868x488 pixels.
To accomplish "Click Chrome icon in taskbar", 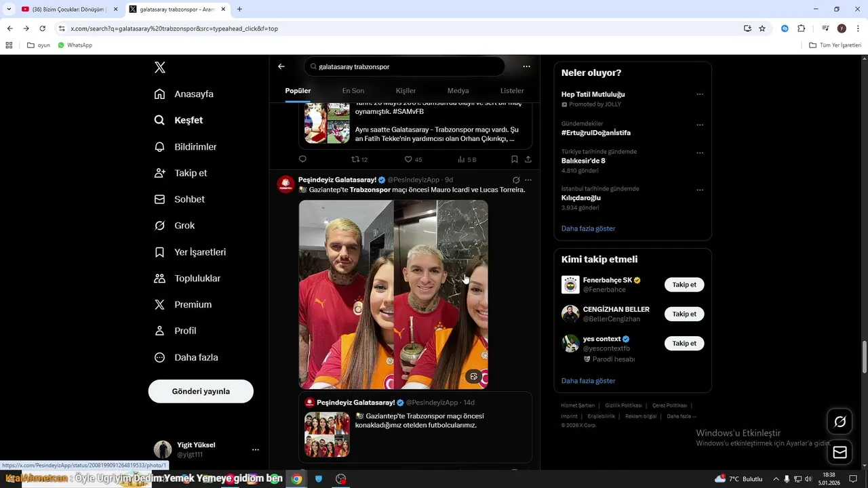I will 296,479.
